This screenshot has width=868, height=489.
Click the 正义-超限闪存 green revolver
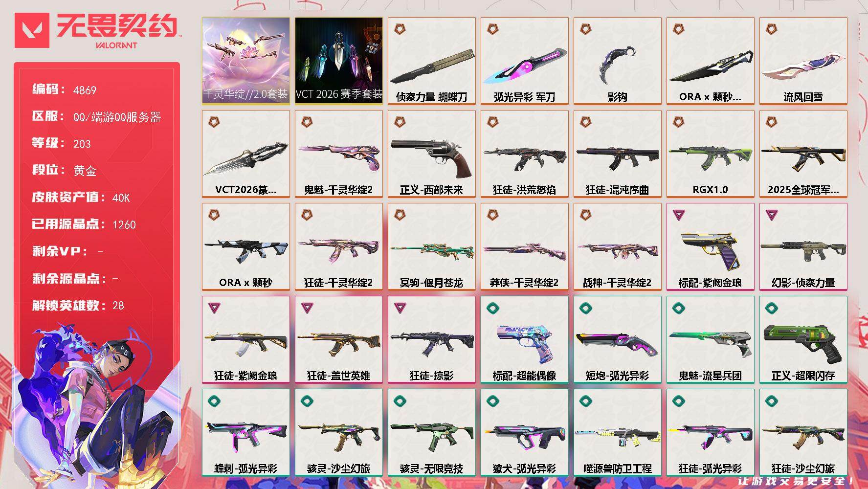pos(803,339)
